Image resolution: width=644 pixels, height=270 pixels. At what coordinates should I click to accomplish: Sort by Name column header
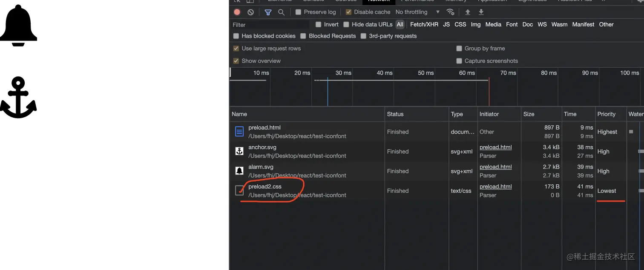pos(307,114)
